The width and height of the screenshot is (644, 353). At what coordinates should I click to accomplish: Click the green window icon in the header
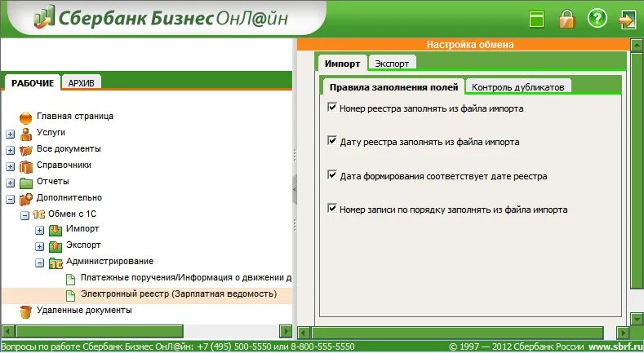pyautogui.click(x=536, y=19)
